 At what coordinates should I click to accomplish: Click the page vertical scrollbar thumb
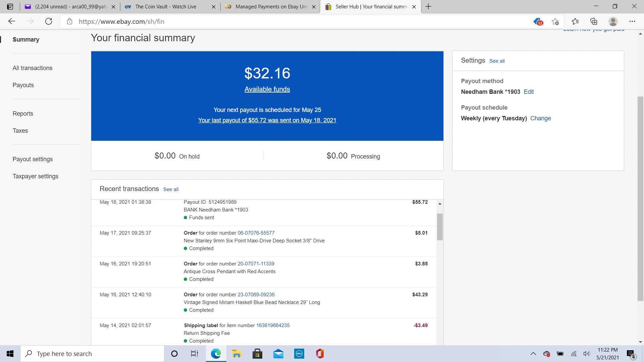coord(640,199)
